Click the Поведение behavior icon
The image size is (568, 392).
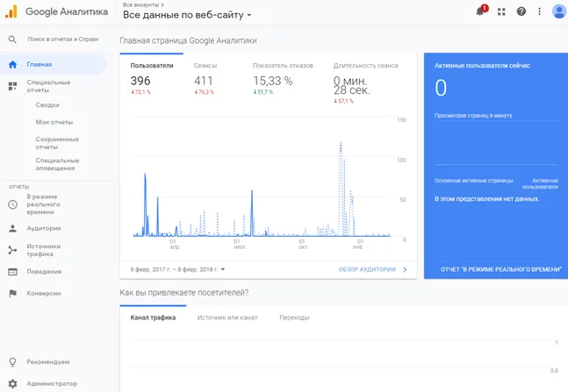coord(12,272)
